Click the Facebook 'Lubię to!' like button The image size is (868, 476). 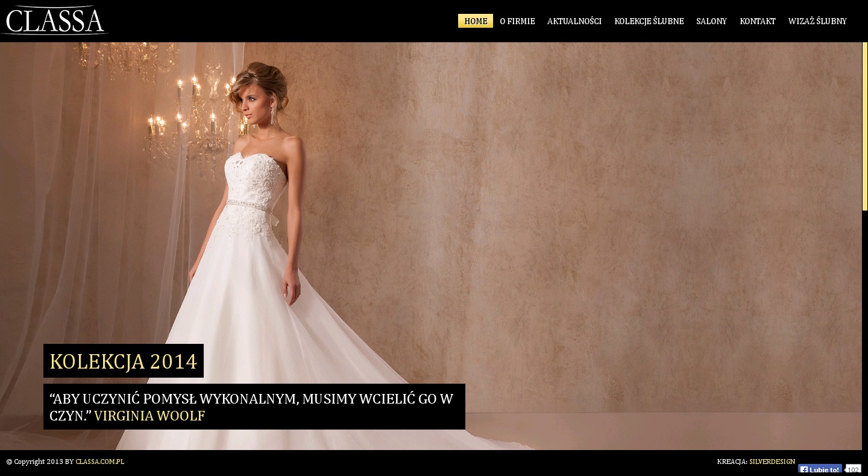820,469
